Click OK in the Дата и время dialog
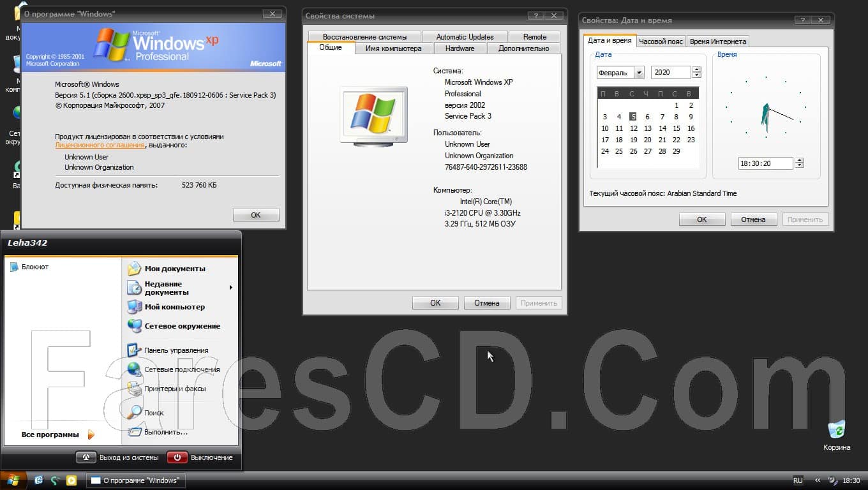Screen dimensions: 868x490 click(x=702, y=219)
